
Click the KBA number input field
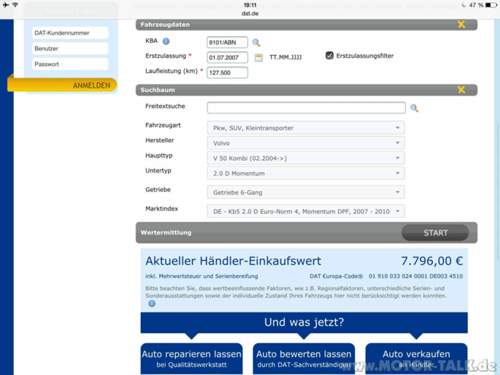pos(227,42)
